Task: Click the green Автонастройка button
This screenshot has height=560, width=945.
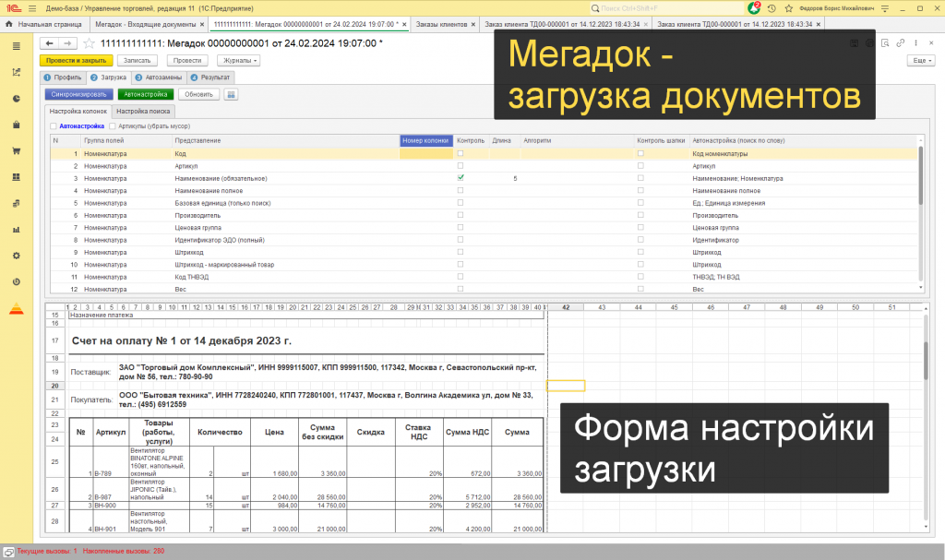Action: (x=146, y=94)
